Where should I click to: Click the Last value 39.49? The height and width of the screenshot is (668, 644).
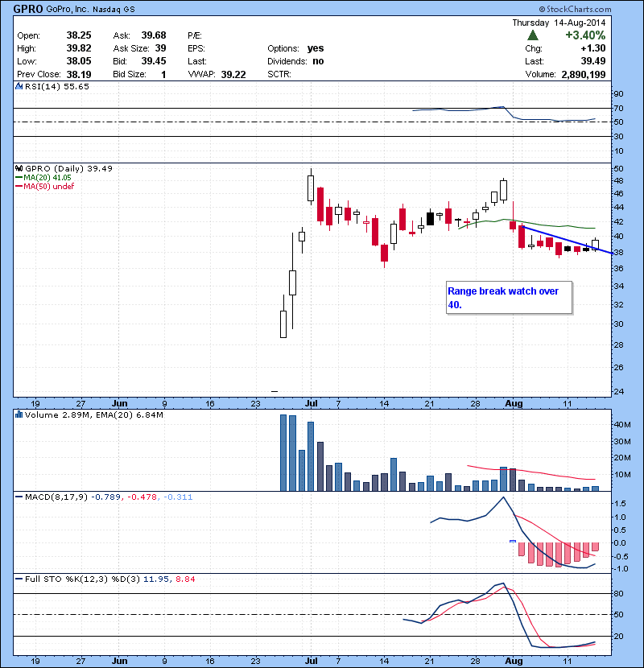pos(592,61)
